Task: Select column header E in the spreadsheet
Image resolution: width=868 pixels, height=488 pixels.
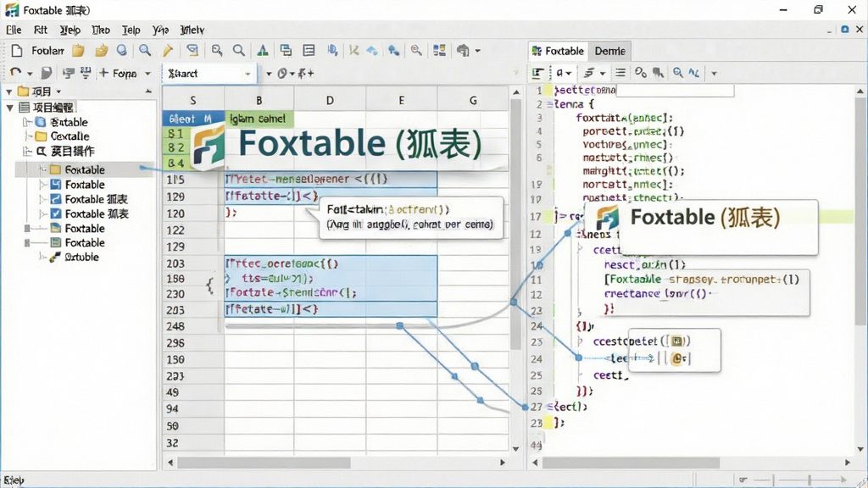Action: pyautogui.click(x=401, y=100)
